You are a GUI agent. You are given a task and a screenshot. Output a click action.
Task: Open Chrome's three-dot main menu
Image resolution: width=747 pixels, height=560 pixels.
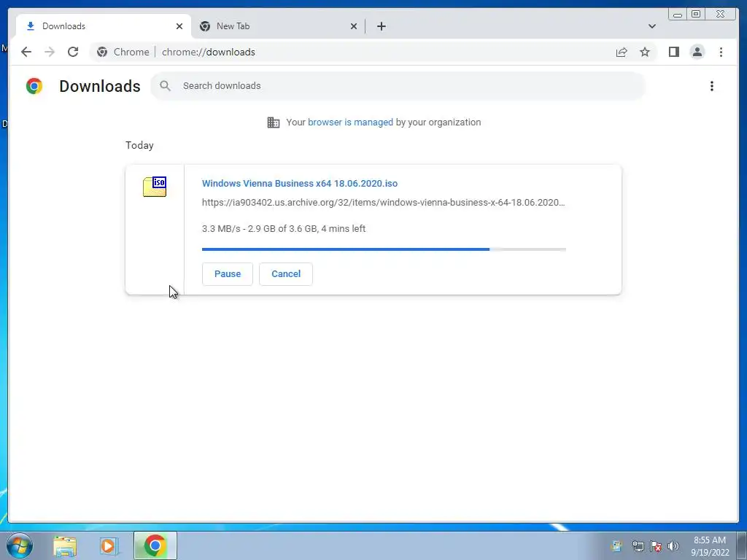coord(721,52)
